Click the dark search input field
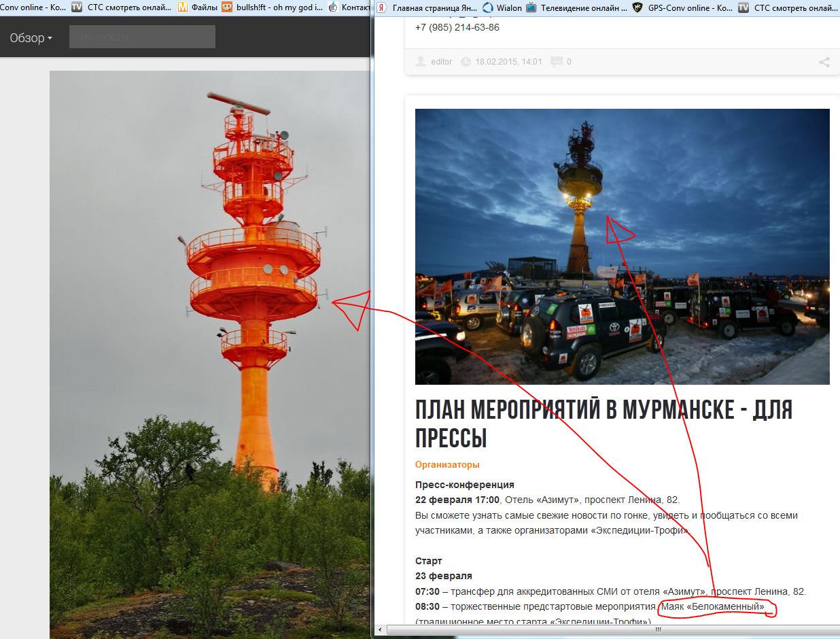This screenshot has height=639, width=840. tap(142, 37)
